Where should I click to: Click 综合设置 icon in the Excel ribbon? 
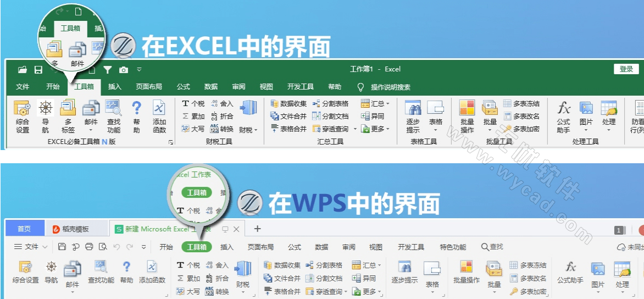23,109
